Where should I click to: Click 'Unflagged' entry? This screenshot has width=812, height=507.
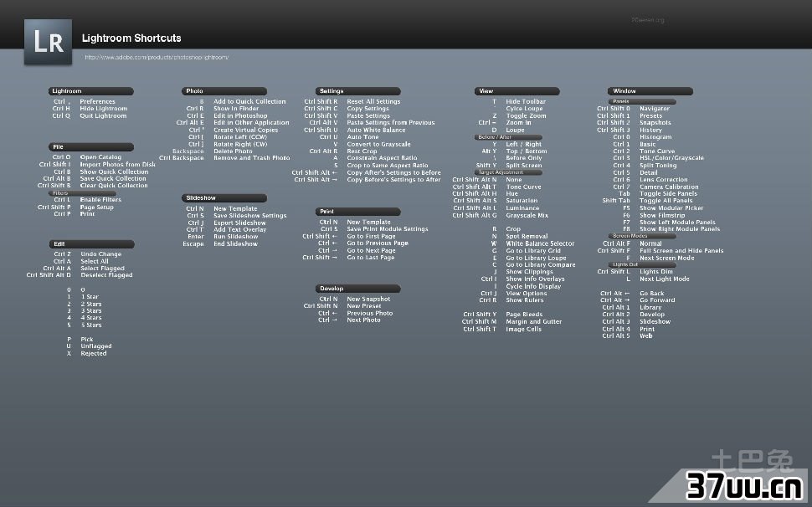(96, 346)
